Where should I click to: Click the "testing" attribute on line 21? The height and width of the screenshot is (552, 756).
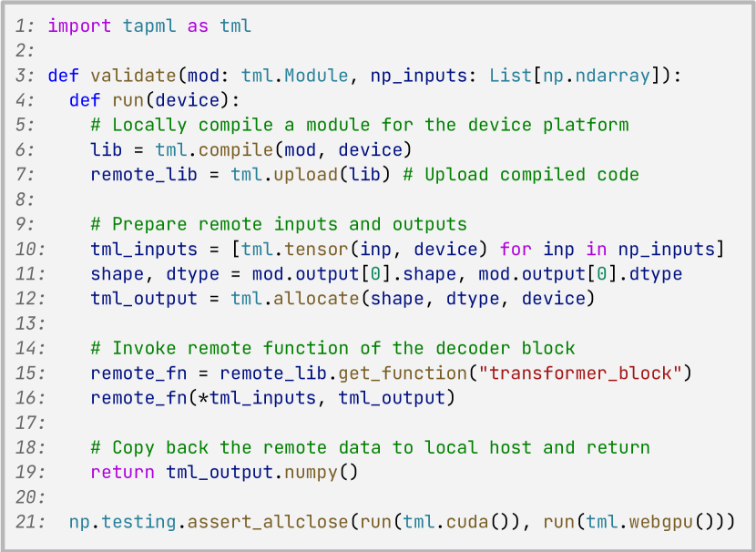pyautogui.click(x=138, y=522)
